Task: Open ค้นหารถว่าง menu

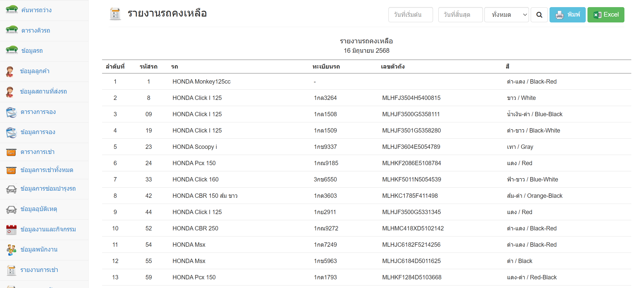Action: click(x=36, y=10)
